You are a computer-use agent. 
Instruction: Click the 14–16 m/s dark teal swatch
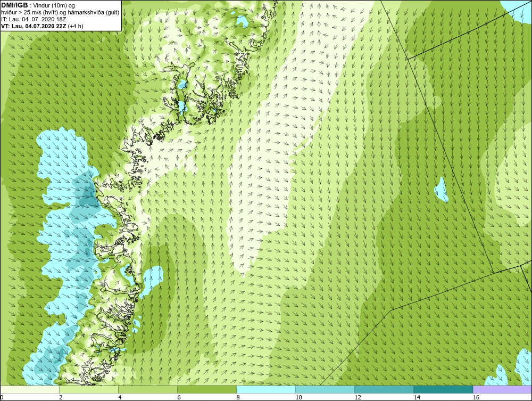click(443, 389)
